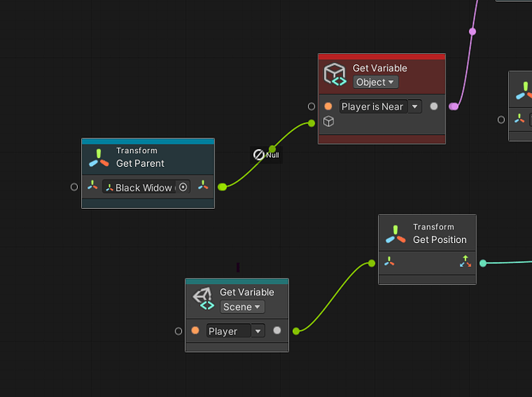Click the small cube GameObject input icon
Image resolution: width=532 pixels, height=397 pixels.
pyautogui.click(x=329, y=121)
